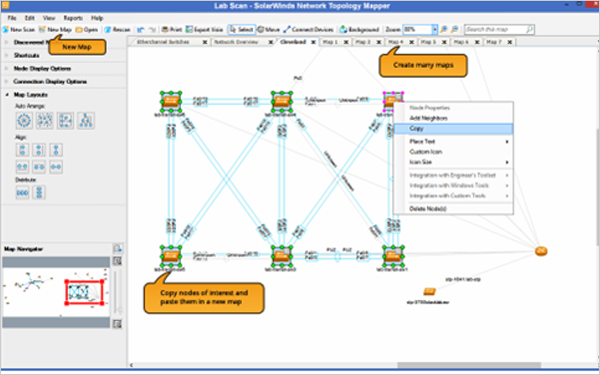This screenshot has width=600, height=375.
Task: Toggle the Move mode tool
Action: point(268,29)
